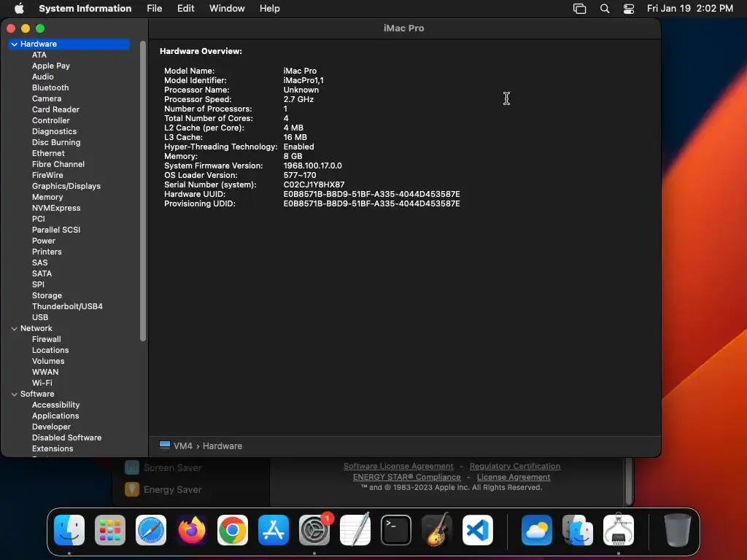Launch Terminal from the Dock
Screen dimensions: 747x560
[x=396, y=530]
